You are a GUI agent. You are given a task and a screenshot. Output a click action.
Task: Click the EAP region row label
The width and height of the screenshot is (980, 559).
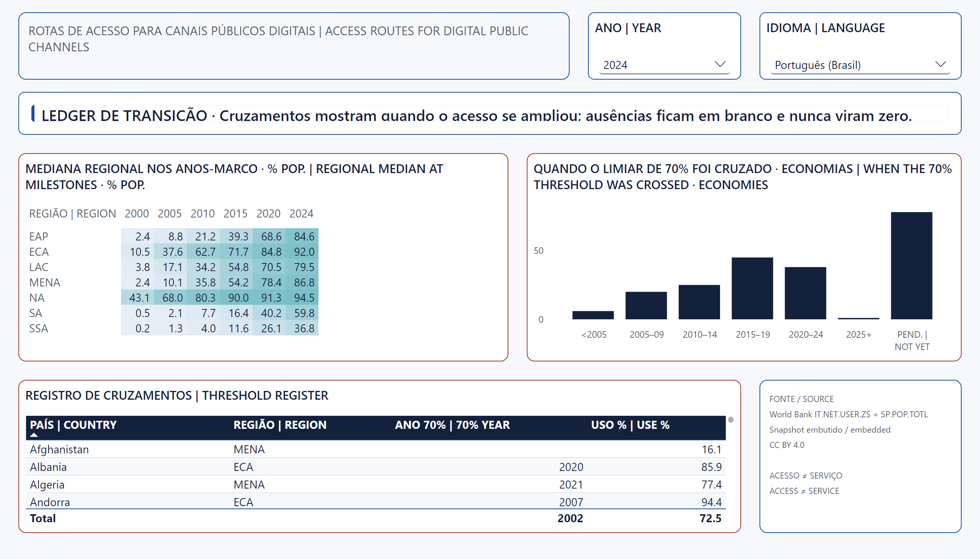point(39,236)
